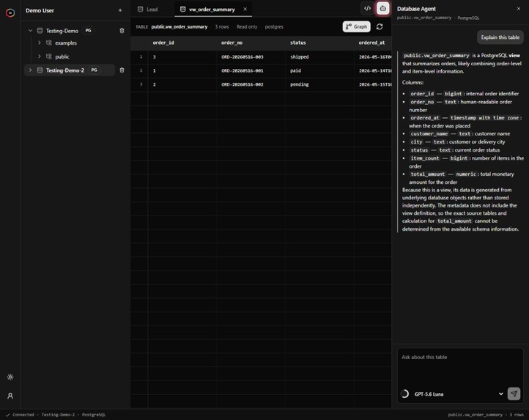Delete the Testing-Demo connection
The width and height of the screenshot is (529, 420).
click(122, 31)
